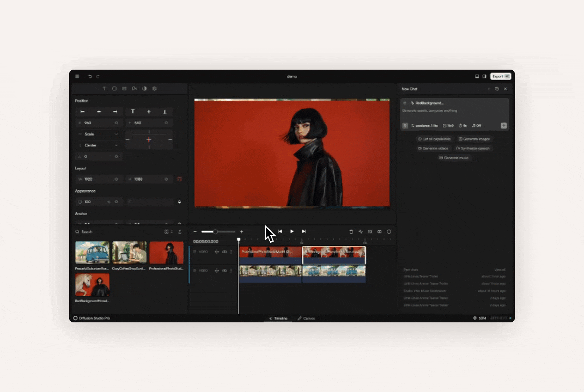Image resolution: width=584 pixels, height=392 pixels.
Task: Open the 16:9 aspect ratio selector
Action: point(448,126)
